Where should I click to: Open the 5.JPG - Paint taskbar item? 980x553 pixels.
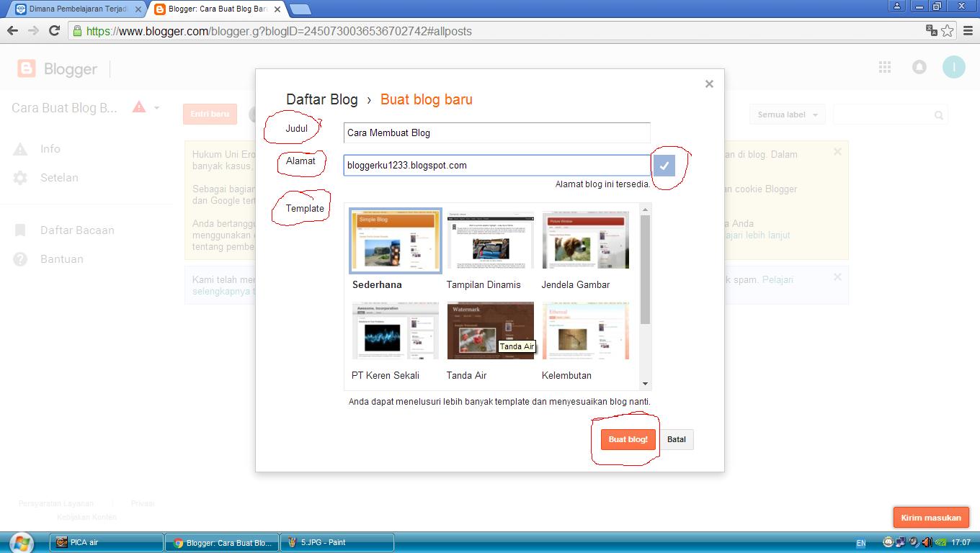337,542
